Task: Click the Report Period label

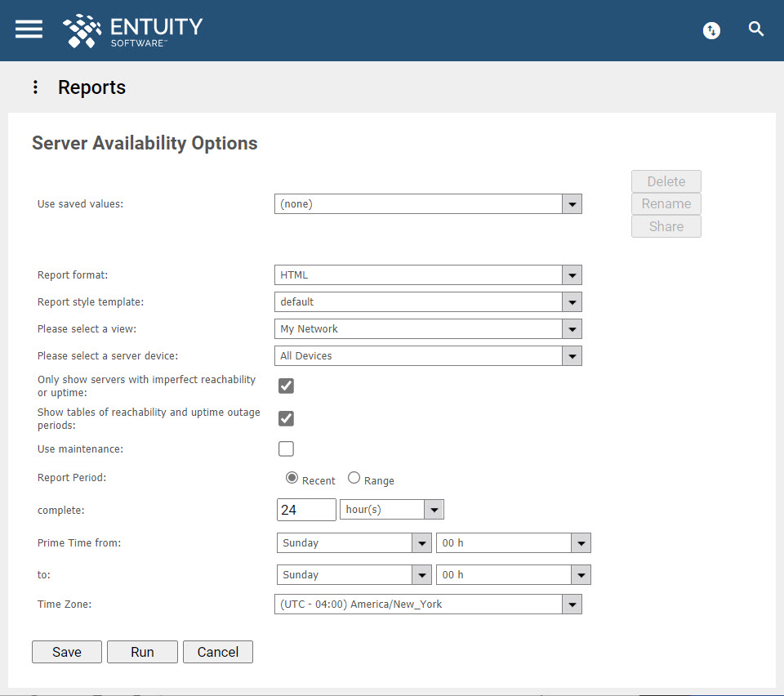Action: (72, 478)
